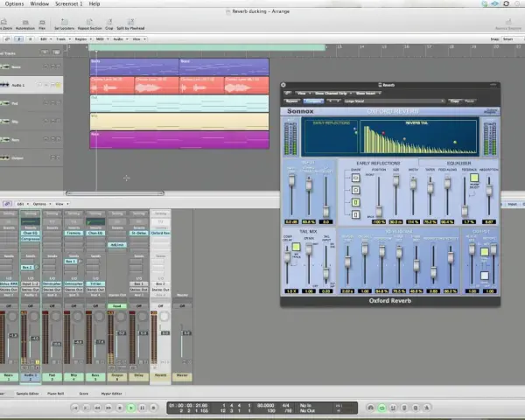Click the AdLimit insert on the Output strip
Viewport: 525px width, 420px height.
point(117,245)
